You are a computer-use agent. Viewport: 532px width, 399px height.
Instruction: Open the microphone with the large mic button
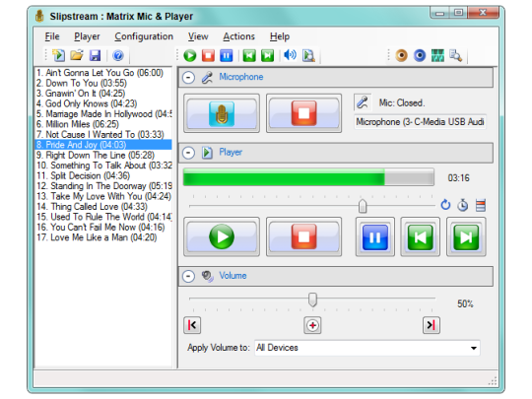tap(222, 113)
